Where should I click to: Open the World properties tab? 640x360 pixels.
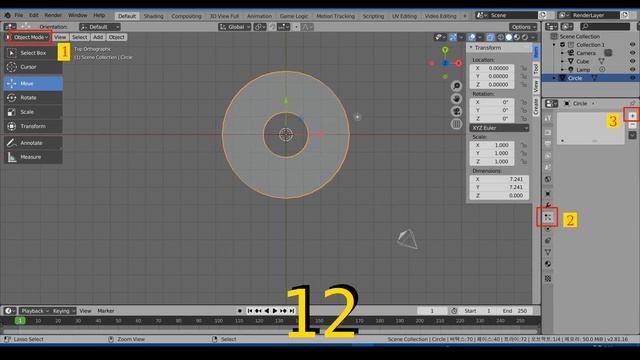[548, 179]
